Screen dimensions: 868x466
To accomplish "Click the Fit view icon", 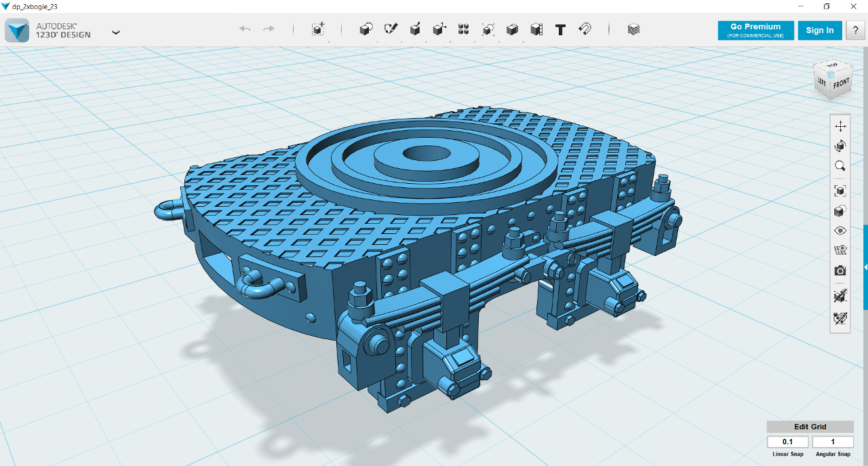I will click(x=840, y=191).
